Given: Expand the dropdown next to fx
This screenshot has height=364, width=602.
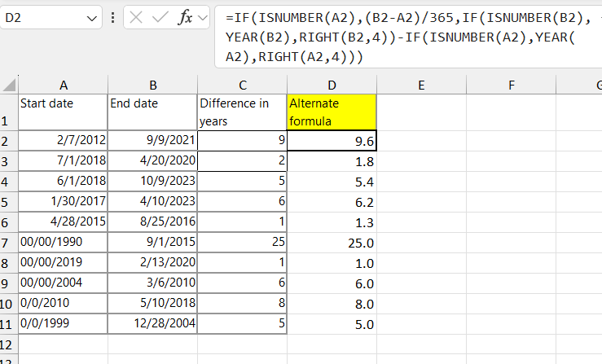Looking at the screenshot, I should [203, 18].
